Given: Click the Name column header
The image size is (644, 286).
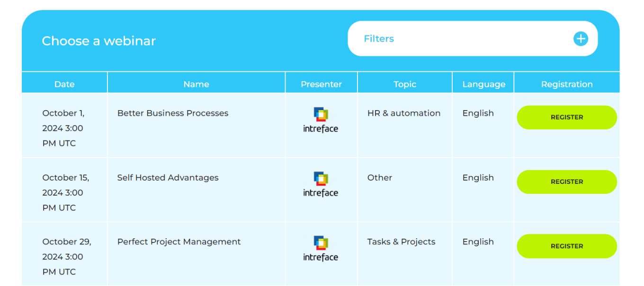Looking at the screenshot, I should (196, 84).
